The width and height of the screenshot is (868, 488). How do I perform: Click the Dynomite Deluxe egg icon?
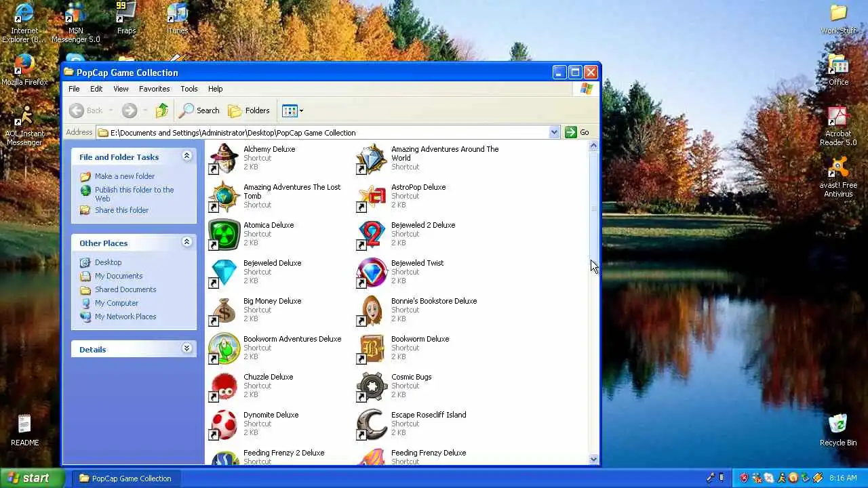224,424
